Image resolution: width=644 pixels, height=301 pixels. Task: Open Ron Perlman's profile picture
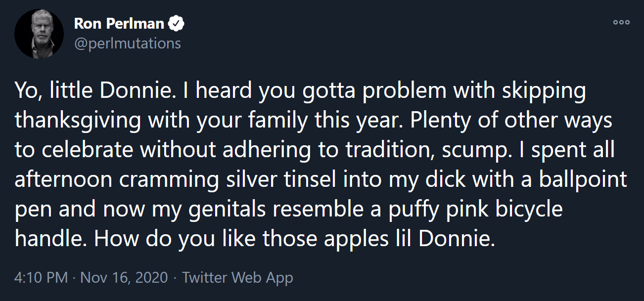pos(39,34)
